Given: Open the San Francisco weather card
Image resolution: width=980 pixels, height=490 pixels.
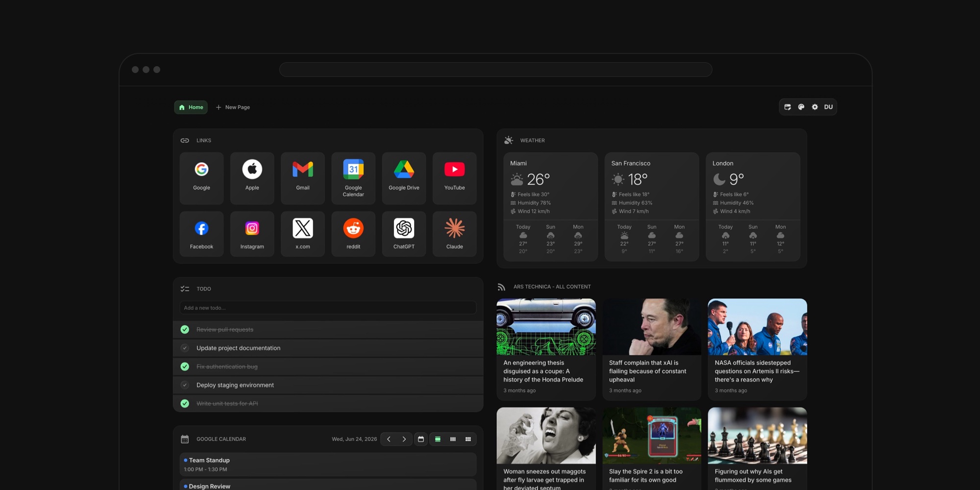Looking at the screenshot, I should 652,207.
